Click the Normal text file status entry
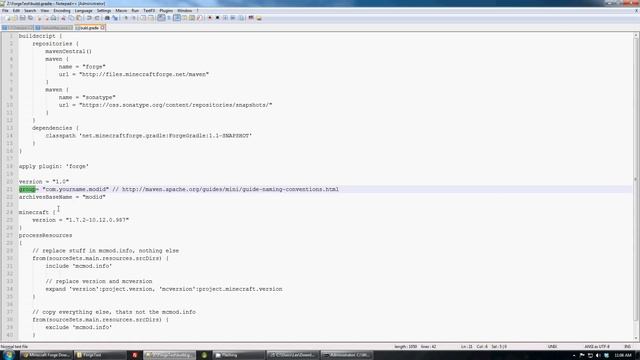 14,347
